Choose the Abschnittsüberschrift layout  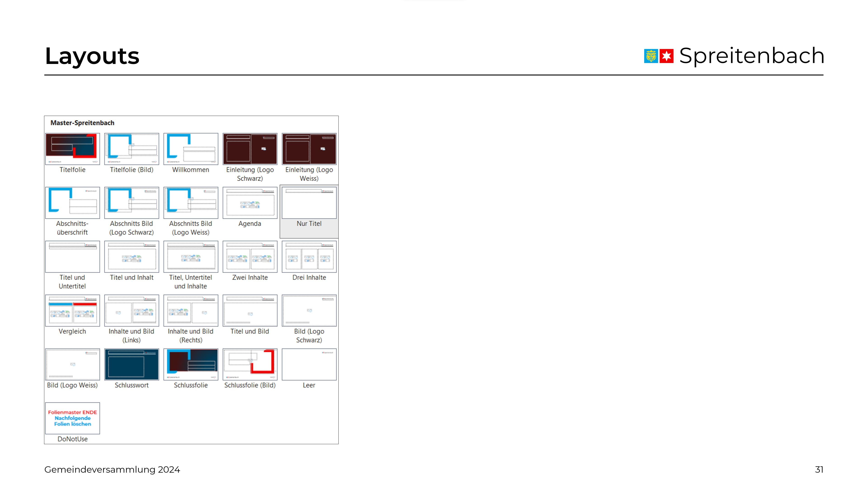point(72,203)
